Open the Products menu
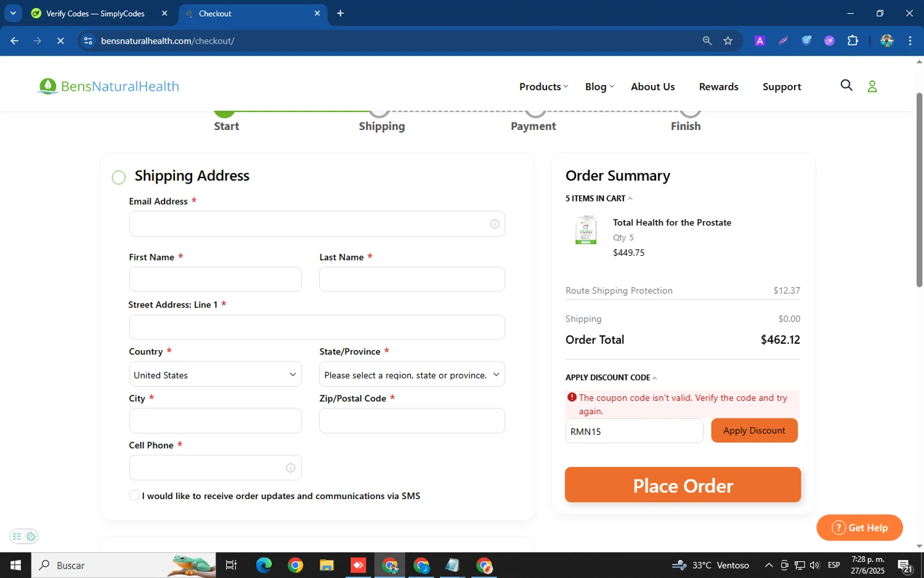Viewport: 924px width, 578px height. coord(543,87)
